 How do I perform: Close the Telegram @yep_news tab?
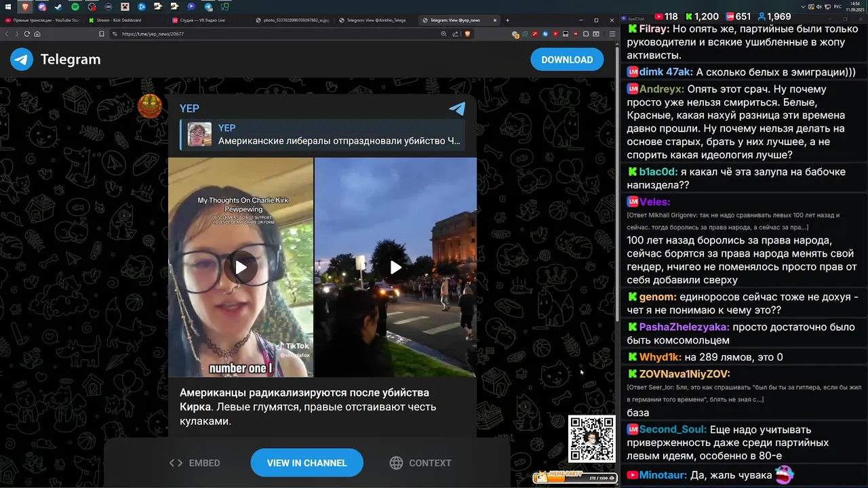[495, 20]
